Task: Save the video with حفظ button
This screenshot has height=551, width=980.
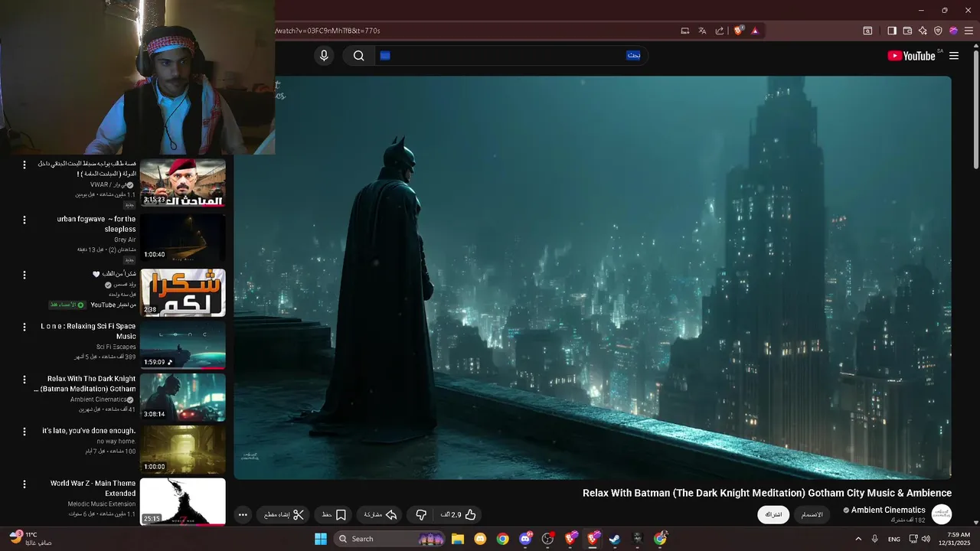Action: (x=334, y=515)
